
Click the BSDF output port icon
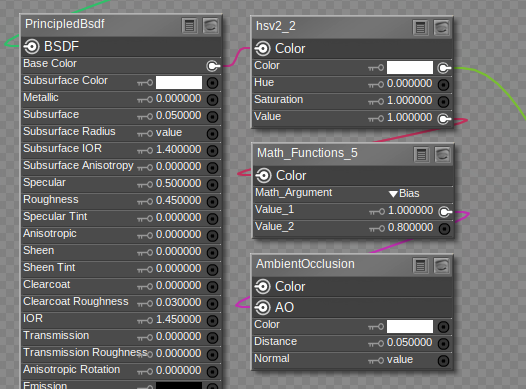32,47
